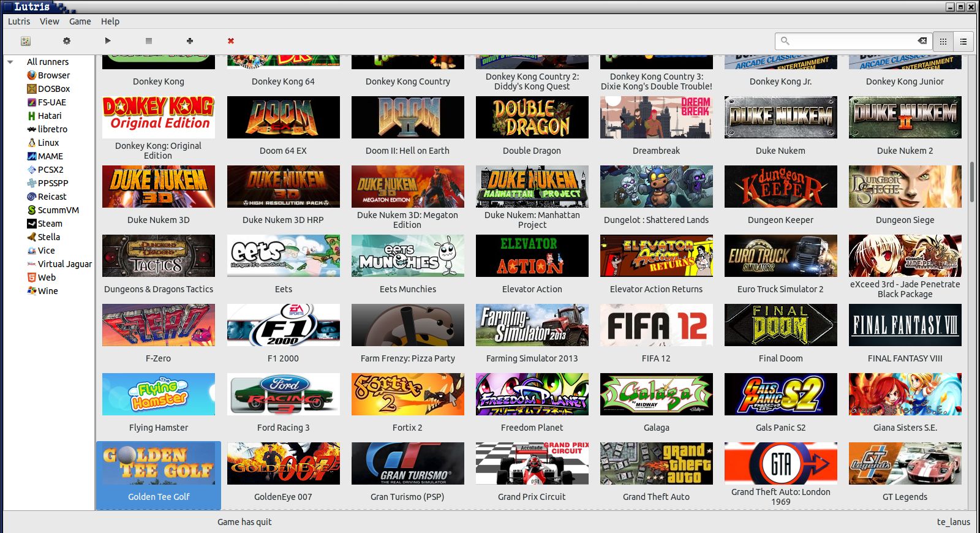Screen dimensions: 980x533
Task: Choose the Stella runner
Action: pyautogui.click(x=43, y=237)
